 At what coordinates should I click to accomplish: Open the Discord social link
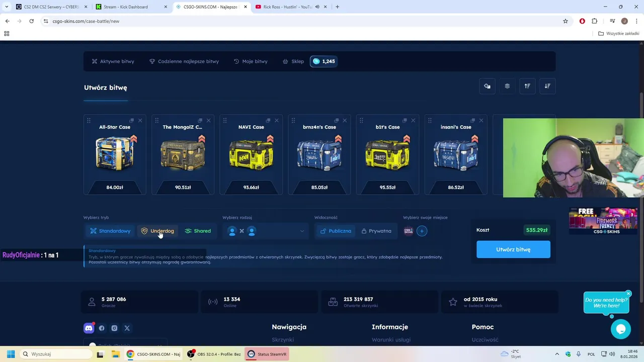click(x=89, y=328)
